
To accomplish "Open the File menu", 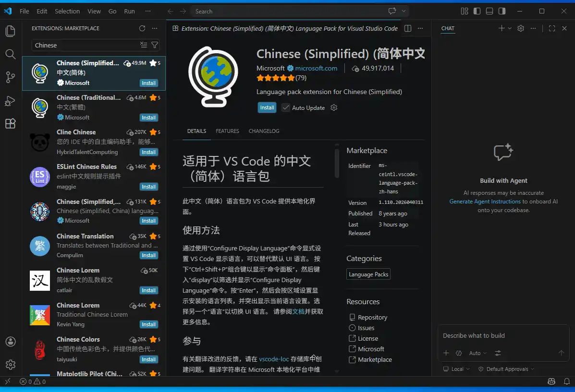I will [24, 11].
